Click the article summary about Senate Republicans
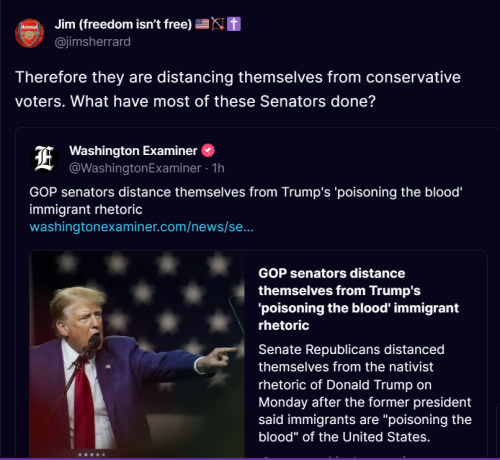Screen dimensions: 500x460 [x=365, y=393]
